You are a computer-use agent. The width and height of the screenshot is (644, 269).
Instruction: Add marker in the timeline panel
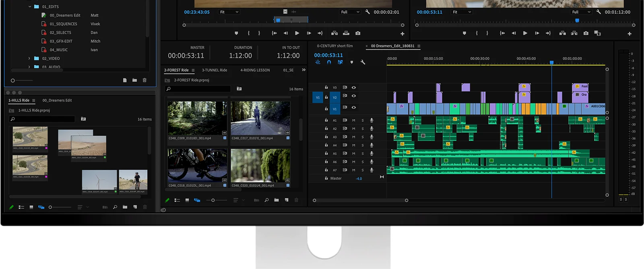[x=351, y=62]
